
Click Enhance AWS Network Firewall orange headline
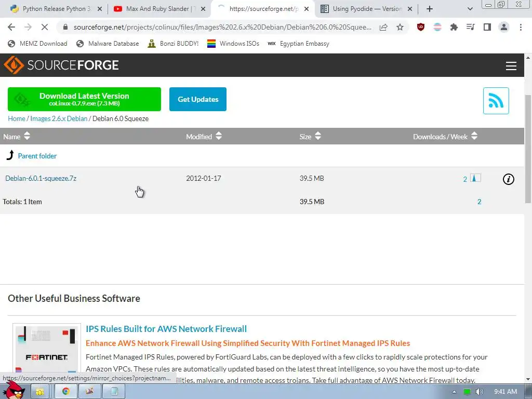[248, 343]
